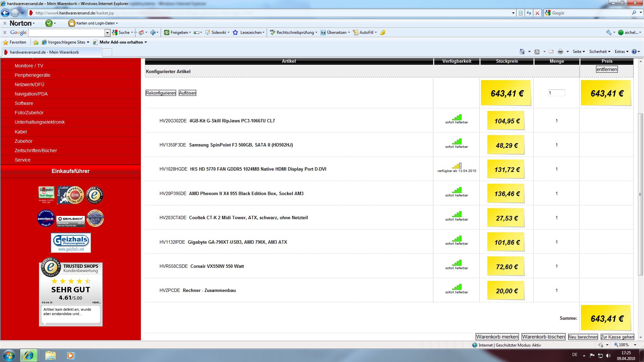Open Trusted Shops Kundenbewertung widget
Viewport: 644px width, 362px height.
71,292
